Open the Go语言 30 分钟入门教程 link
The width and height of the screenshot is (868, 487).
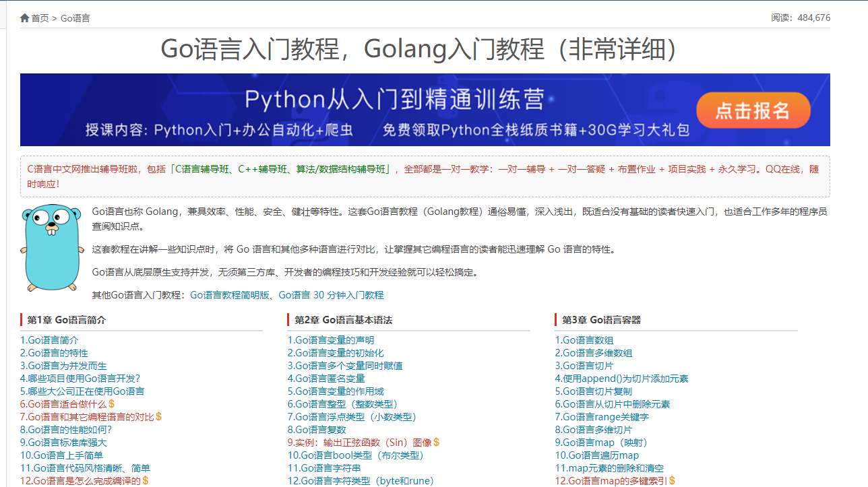(331, 295)
